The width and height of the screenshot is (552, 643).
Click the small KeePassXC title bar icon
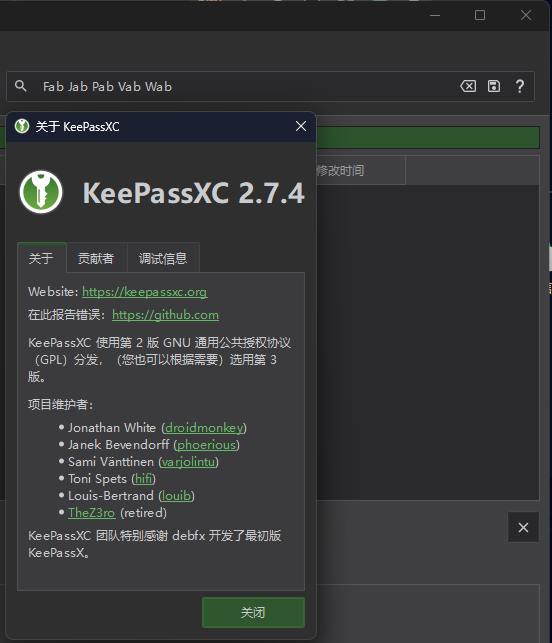[x=22, y=126]
